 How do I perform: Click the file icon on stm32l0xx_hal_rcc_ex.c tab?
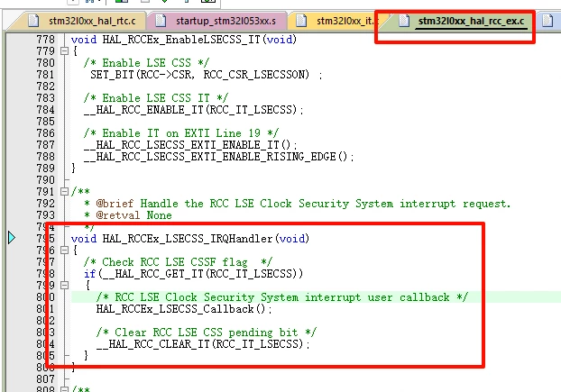404,21
